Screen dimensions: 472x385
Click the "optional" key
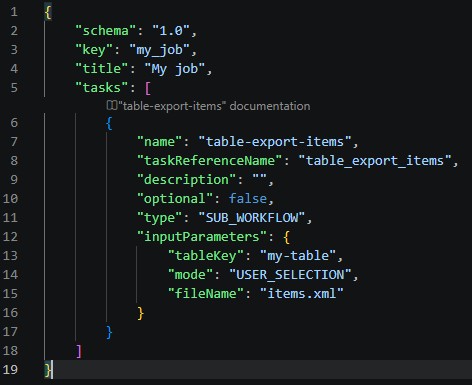(x=175, y=199)
